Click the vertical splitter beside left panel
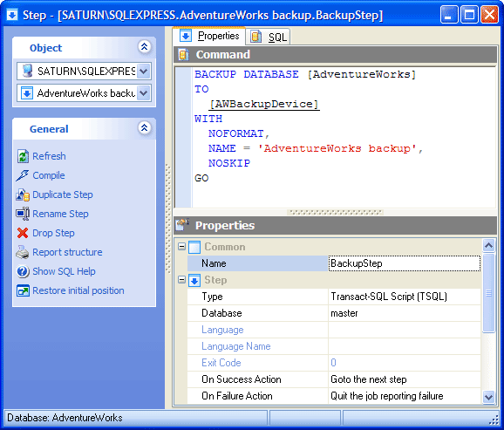The width and height of the screenshot is (504, 430). pos(167,219)
